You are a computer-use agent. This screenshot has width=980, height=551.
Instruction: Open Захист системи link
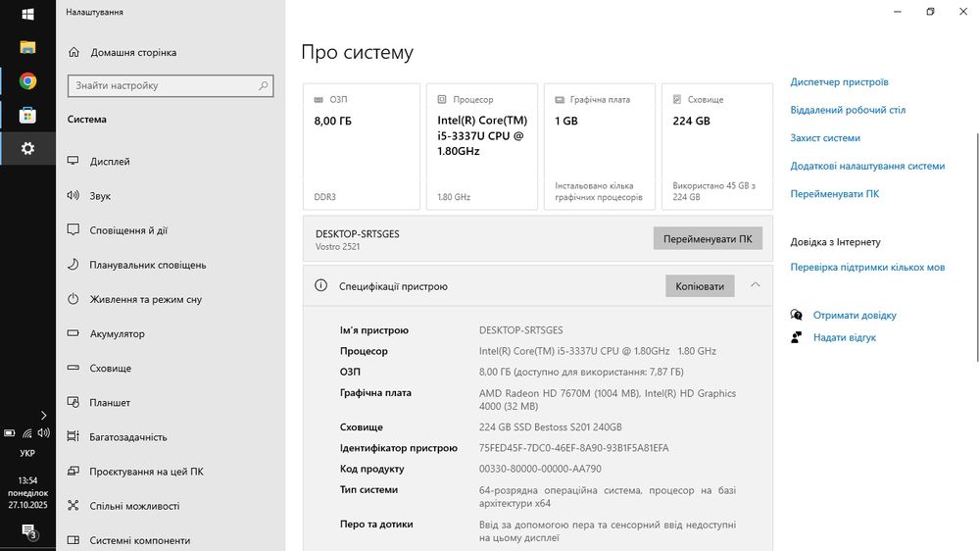click(825, 138)
